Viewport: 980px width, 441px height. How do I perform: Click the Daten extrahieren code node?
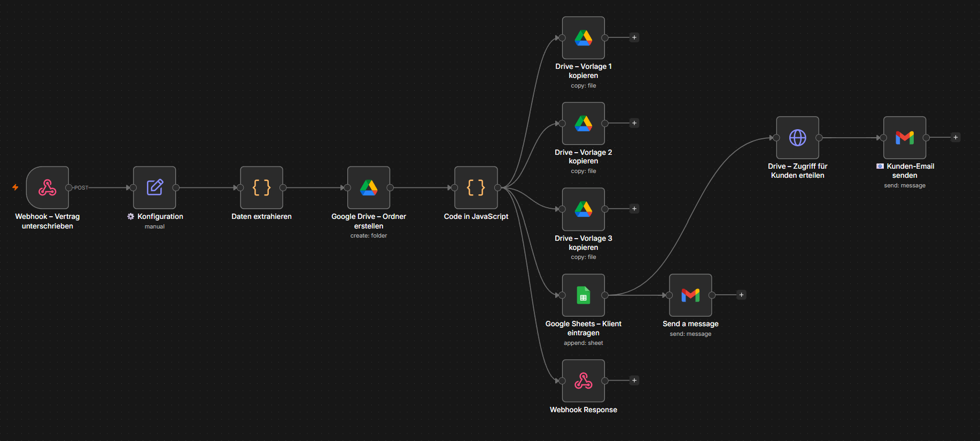[261, 187]
